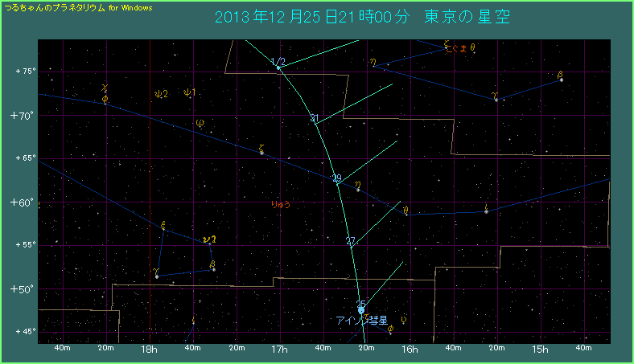Click the ι star right of θ
Viewport: 634px width, 364px height.
click(486, 210)
